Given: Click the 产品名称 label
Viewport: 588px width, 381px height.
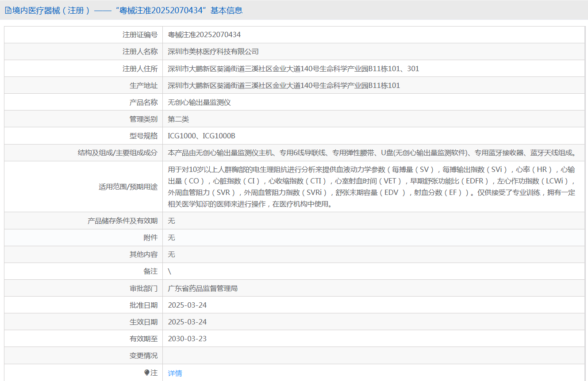Looking at the screenshot, I should [143, 102].
